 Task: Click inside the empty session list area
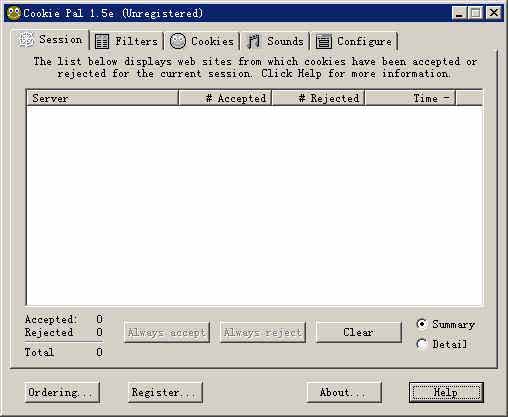[254, 205]
